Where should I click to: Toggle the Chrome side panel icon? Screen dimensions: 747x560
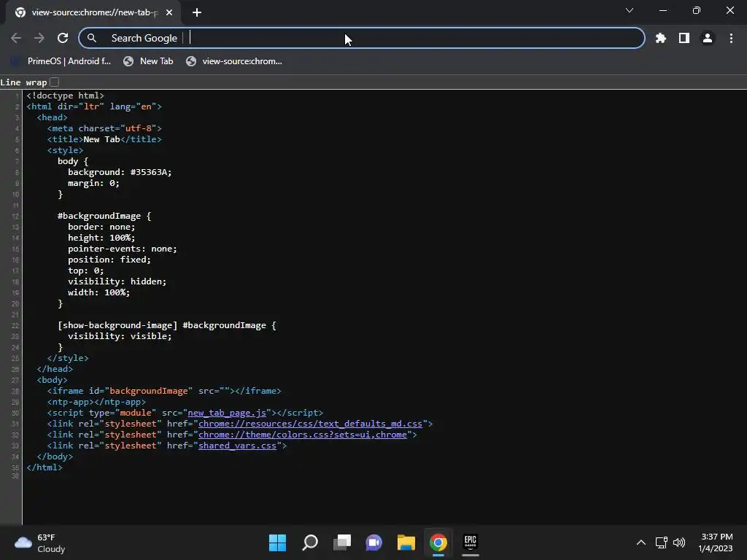click(684, 38)
